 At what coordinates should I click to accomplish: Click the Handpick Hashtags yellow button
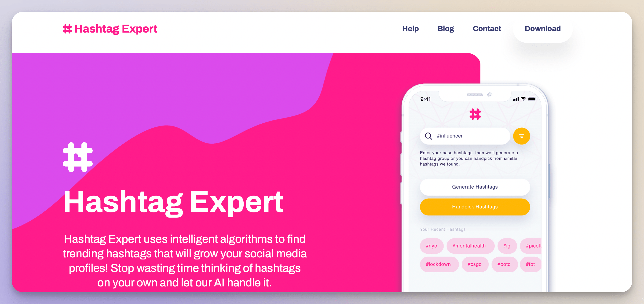474,207
